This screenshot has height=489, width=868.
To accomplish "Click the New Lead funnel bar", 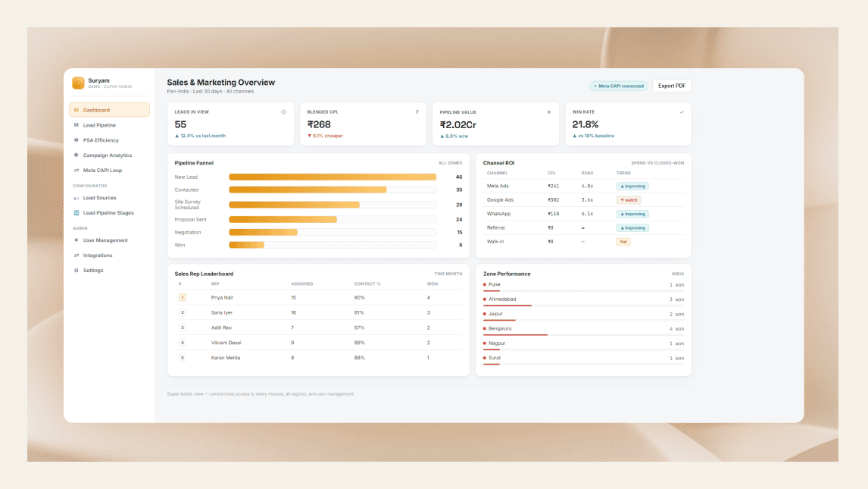I will (x=333, y=177).
